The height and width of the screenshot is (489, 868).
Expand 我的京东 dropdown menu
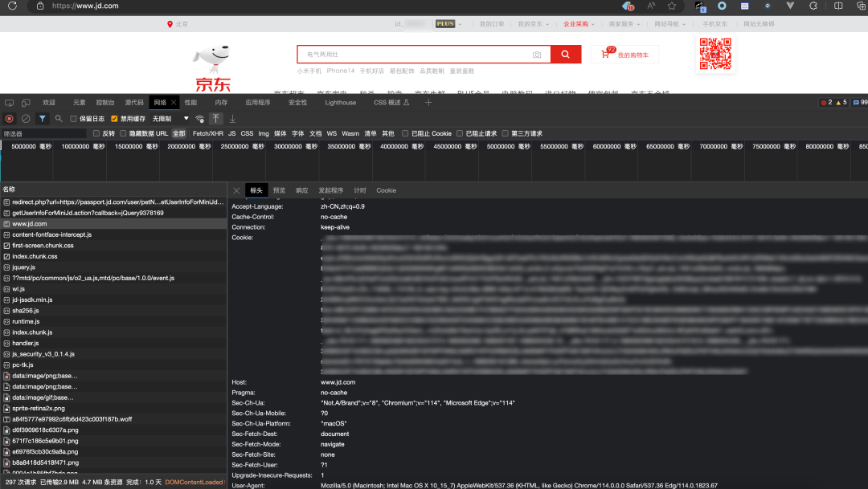coord(533,24)
